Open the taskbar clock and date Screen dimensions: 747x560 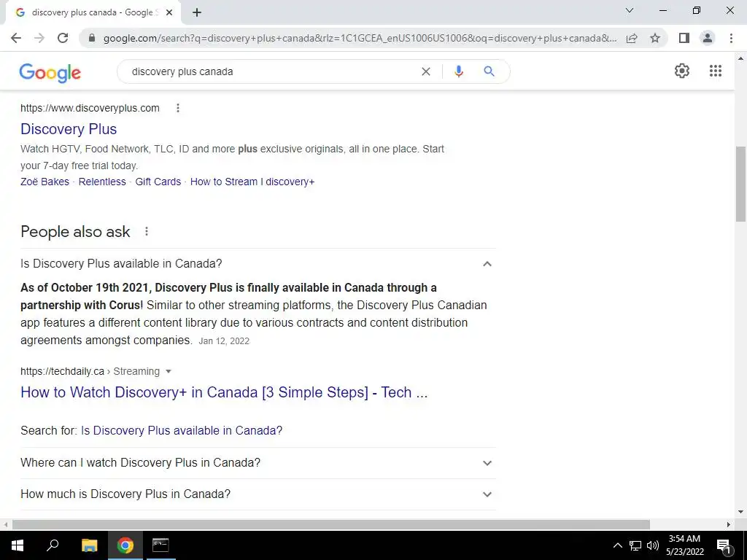(x=684, y=545)
